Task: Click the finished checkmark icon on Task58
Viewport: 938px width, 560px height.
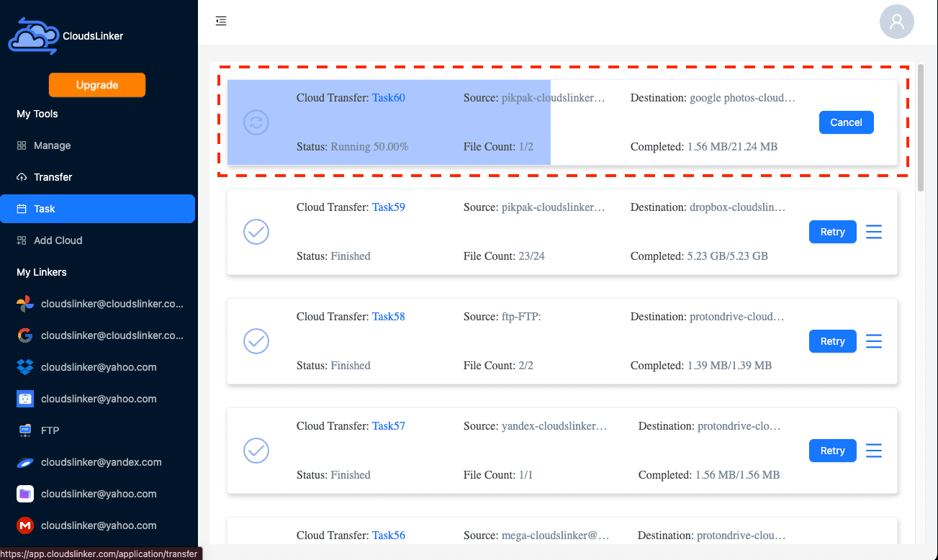Action: [x=256, y=341]
